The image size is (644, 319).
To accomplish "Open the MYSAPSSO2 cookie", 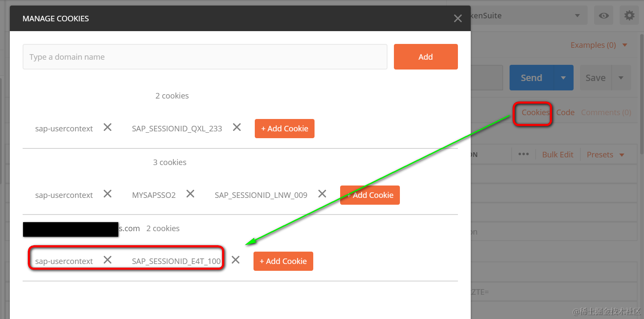I will pos(154,195).
